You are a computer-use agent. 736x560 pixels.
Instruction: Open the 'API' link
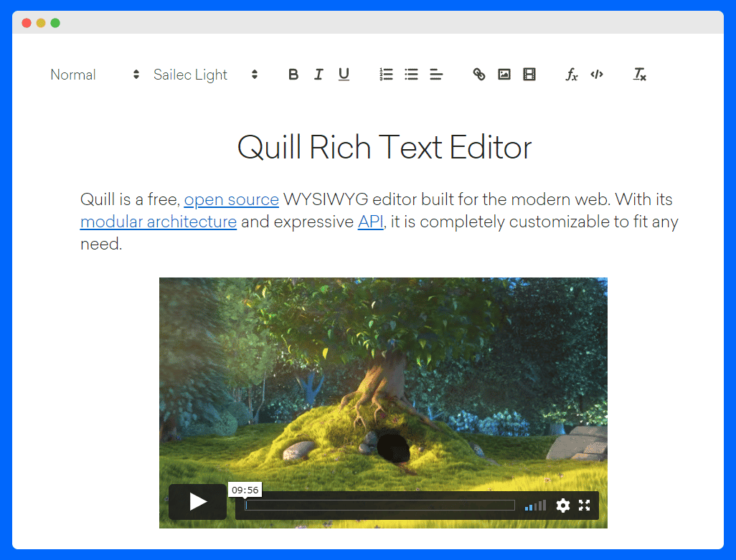pos(371,222)
